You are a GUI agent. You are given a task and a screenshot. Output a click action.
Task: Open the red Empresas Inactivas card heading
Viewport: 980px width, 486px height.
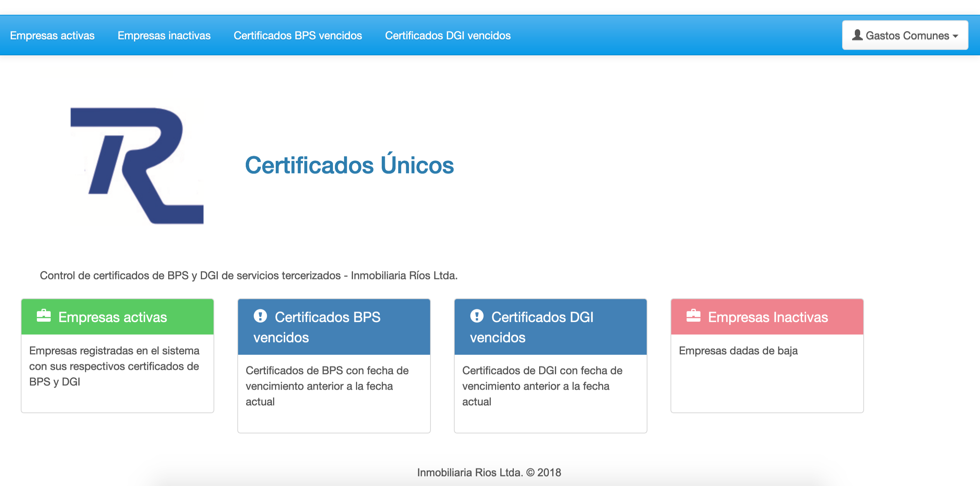pos(768,317)
